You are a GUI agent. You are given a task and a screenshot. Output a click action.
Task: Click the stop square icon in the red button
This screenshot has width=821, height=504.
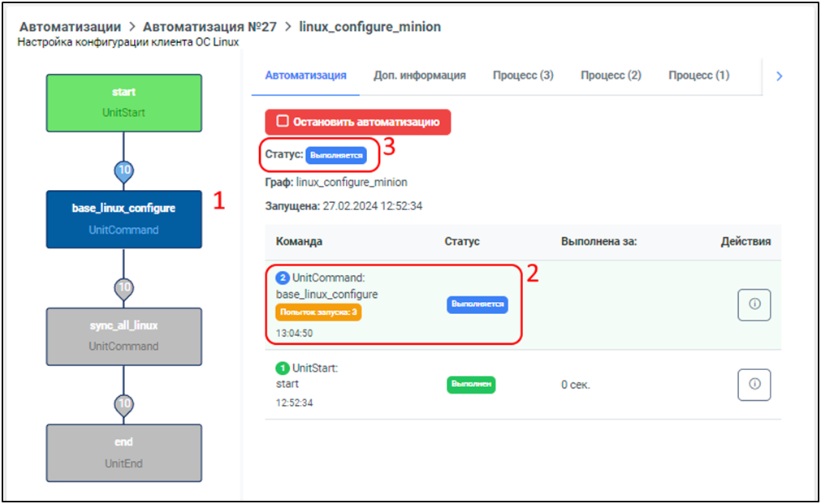[x=283, y=122]
